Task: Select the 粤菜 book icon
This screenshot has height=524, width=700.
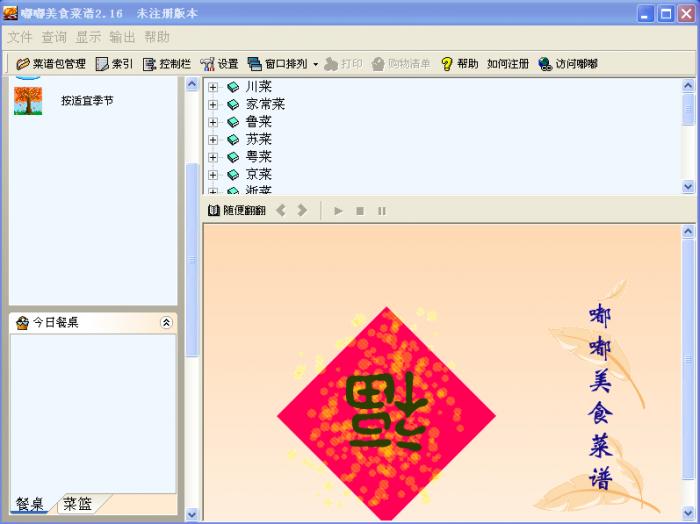Action: pyautogui.click(x=233, y=157)
